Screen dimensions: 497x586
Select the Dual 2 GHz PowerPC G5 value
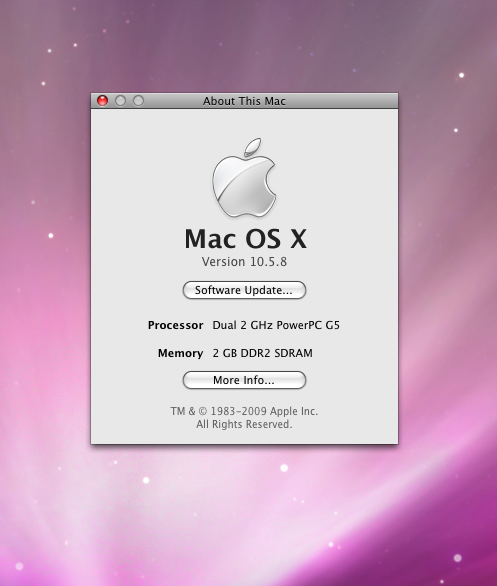pyautogui.click(x=276, y=325)
